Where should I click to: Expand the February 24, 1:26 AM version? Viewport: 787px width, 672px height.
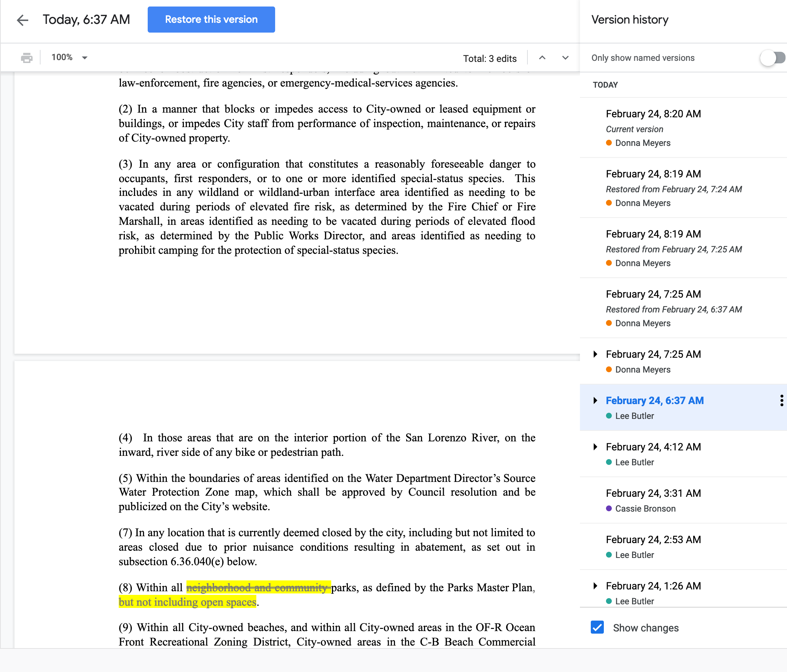click(x=595, y=586)
